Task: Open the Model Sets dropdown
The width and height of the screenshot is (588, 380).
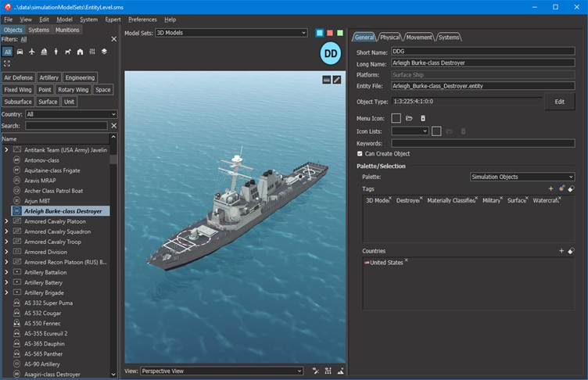Action: coord(231,33)
